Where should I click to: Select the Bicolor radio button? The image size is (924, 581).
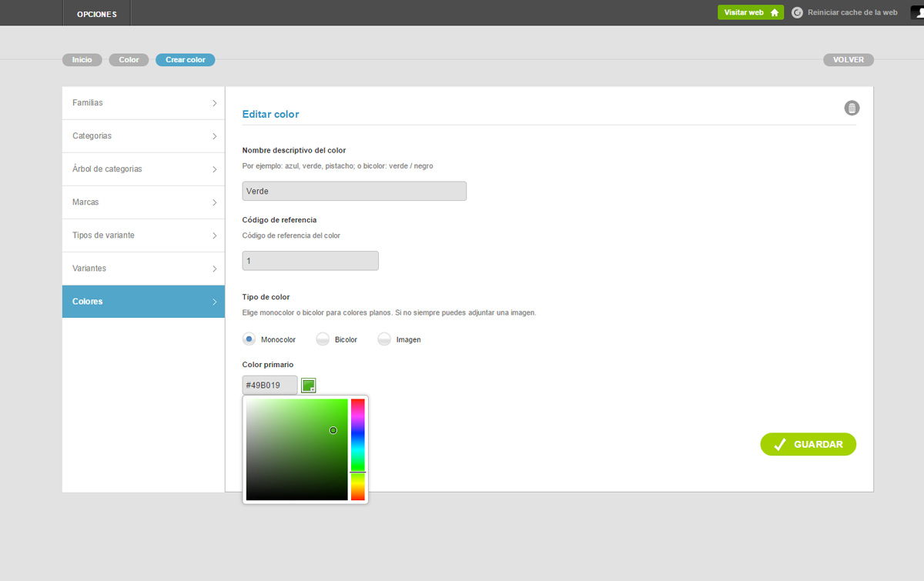(x=323, y=339)
